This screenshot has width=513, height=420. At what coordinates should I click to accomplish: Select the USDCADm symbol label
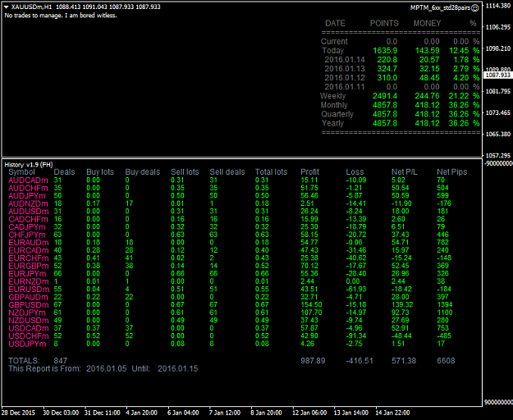tap(29, 328)
